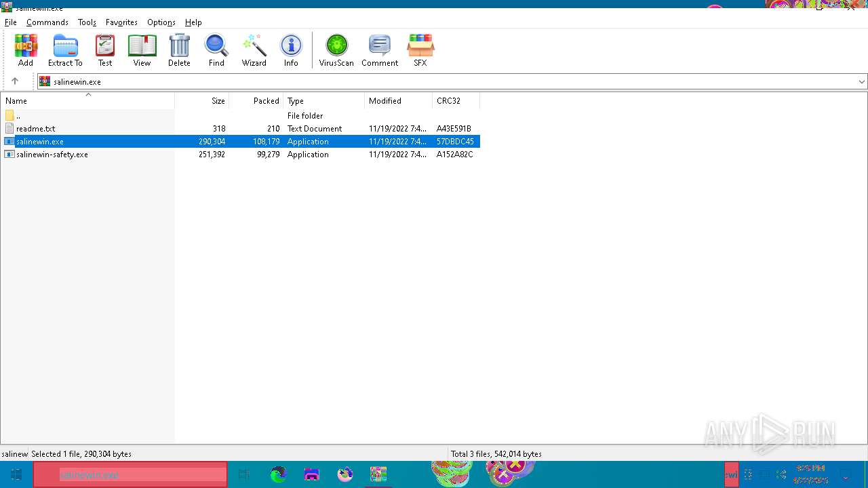Click the '..' parent folder entry

18,116
